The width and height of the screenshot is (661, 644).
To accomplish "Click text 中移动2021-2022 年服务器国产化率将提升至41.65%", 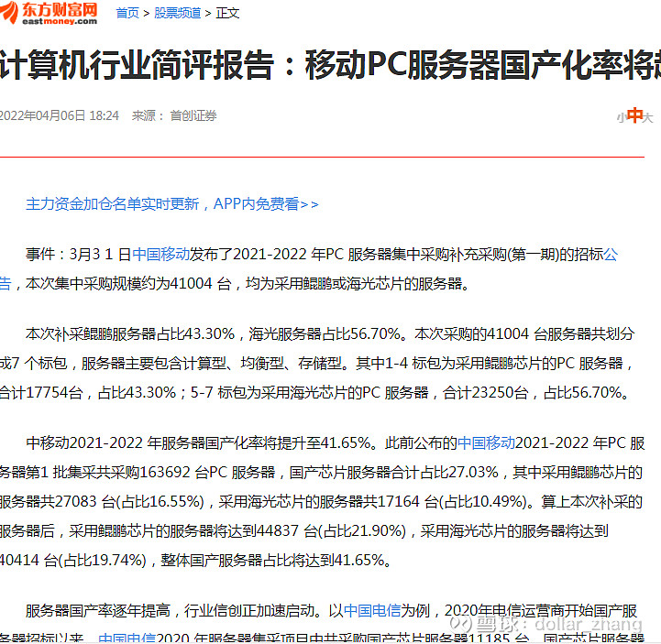I will [198, 443].
